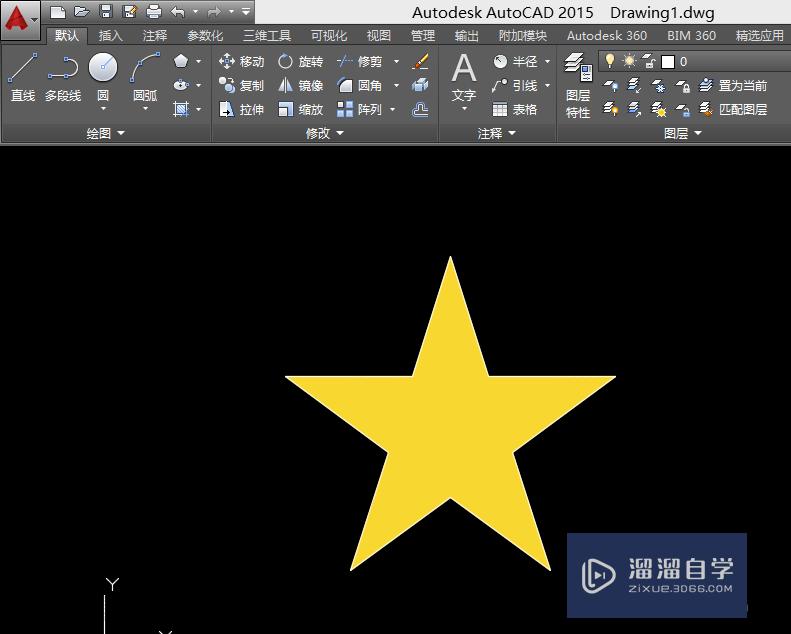Screen dimensions: 791x634
Task: Click the Radius dimension (半径) tool
Action: (515, 62)
